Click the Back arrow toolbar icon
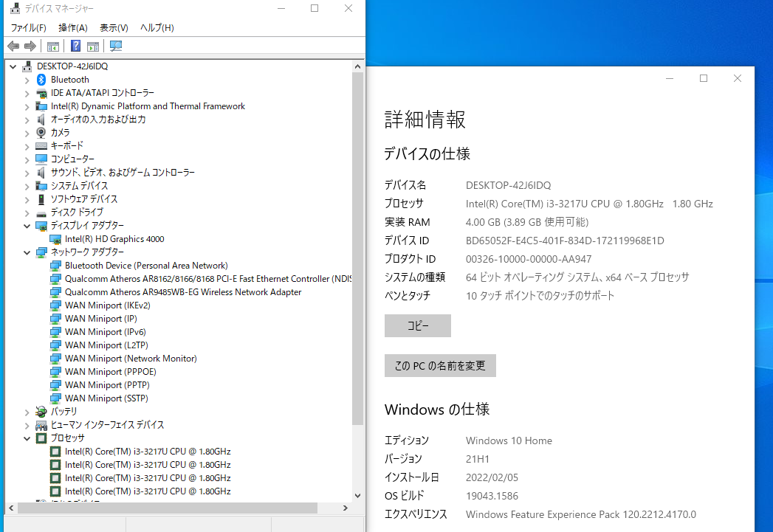Viewport: 773px width, 532px height. (x=13, y=46)
